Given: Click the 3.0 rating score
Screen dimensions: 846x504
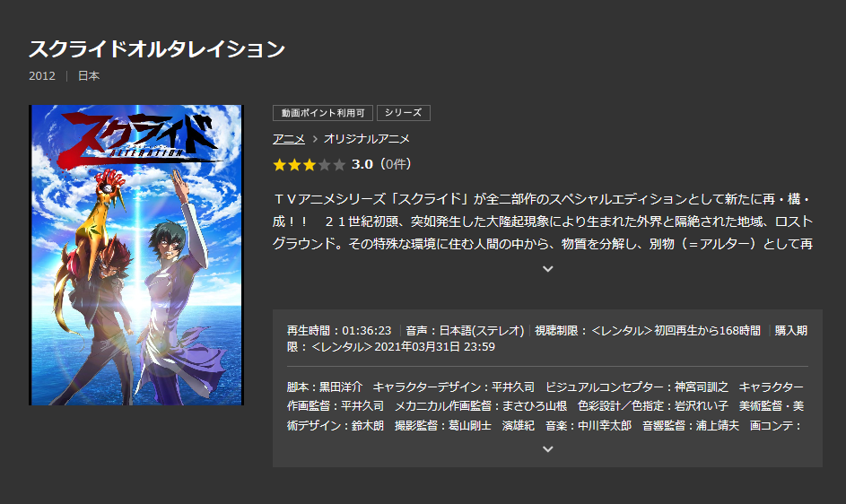Looking at the screenshot, I should tap(362, 164).
